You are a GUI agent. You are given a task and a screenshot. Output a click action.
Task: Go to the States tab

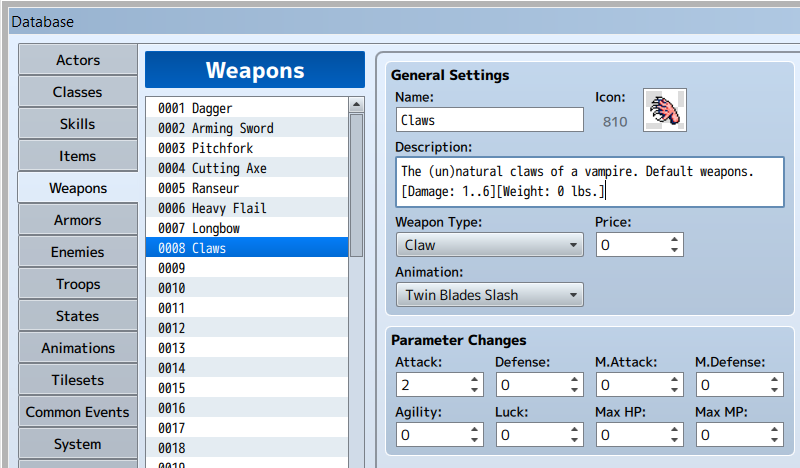click(78, 316)
